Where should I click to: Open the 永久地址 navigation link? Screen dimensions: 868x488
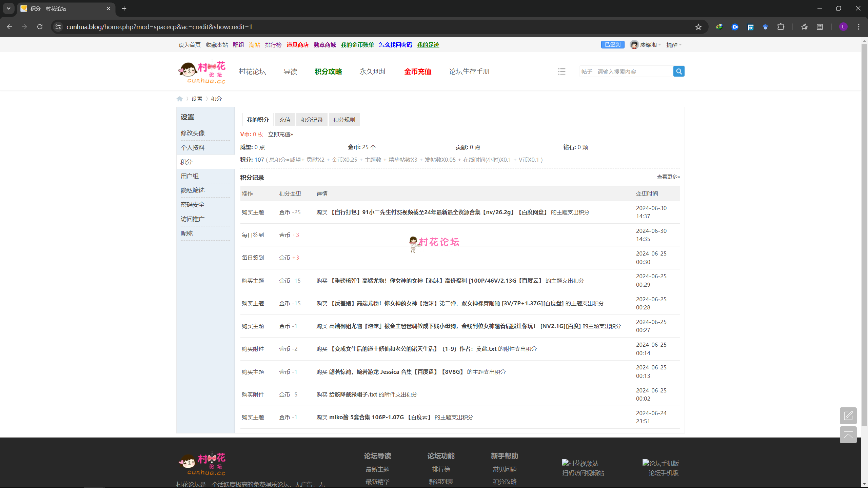point(373,72)
